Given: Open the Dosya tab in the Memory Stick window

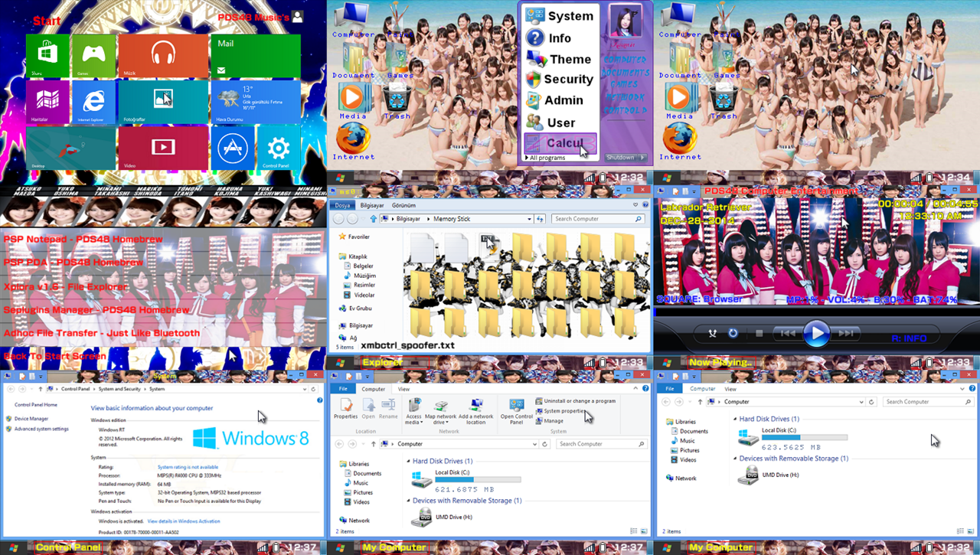Looking at the screenshot, I should click(342, 205).
